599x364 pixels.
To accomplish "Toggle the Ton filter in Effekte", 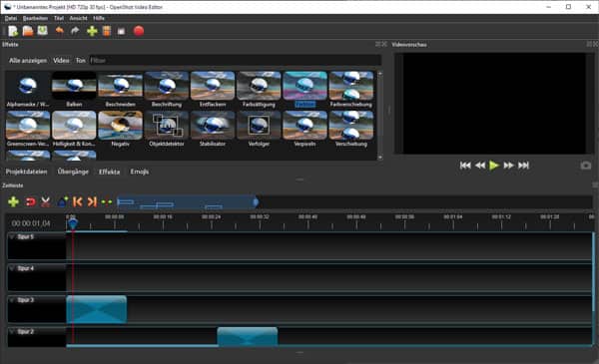I will point(80,60).
